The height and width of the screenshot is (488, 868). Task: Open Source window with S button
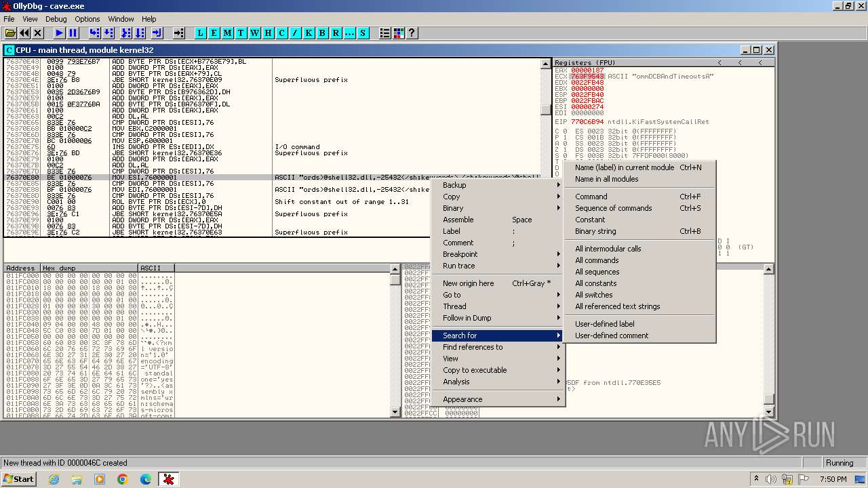(x=363, y=33)
